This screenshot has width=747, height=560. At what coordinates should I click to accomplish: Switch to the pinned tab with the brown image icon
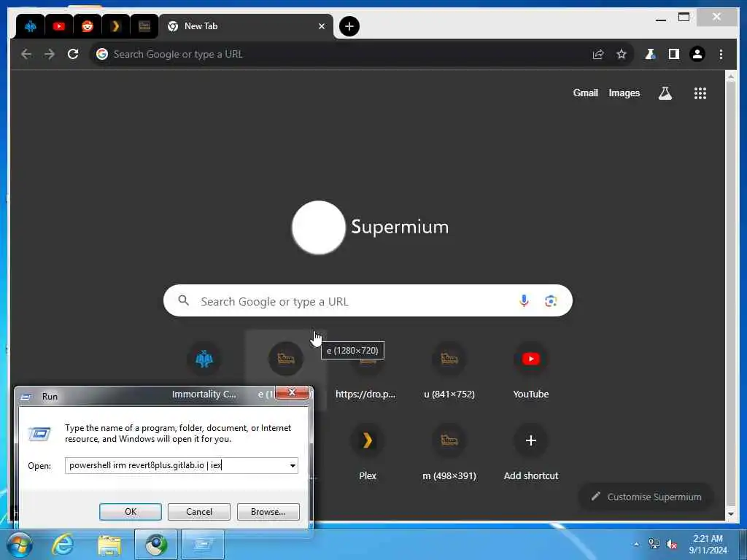(144, 26)
